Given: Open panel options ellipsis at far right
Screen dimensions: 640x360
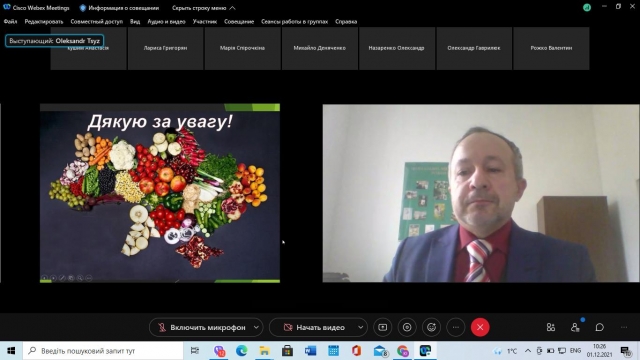Looking at the screenshot, I should (x=624, y=327).
